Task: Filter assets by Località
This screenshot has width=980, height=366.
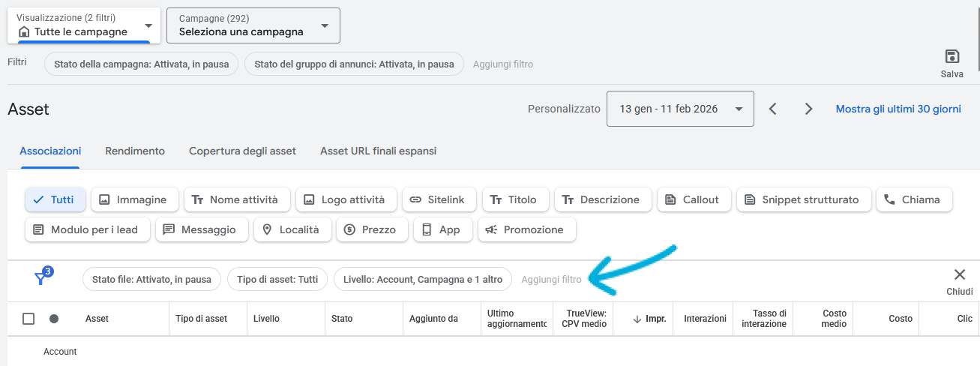Action: pyautogui.click(x=292, y=229)
